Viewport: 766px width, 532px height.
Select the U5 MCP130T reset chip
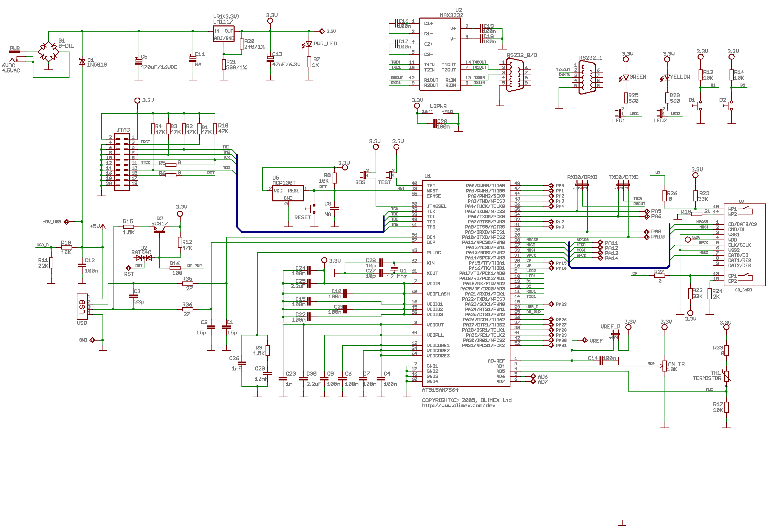click(x=288, y=193)
